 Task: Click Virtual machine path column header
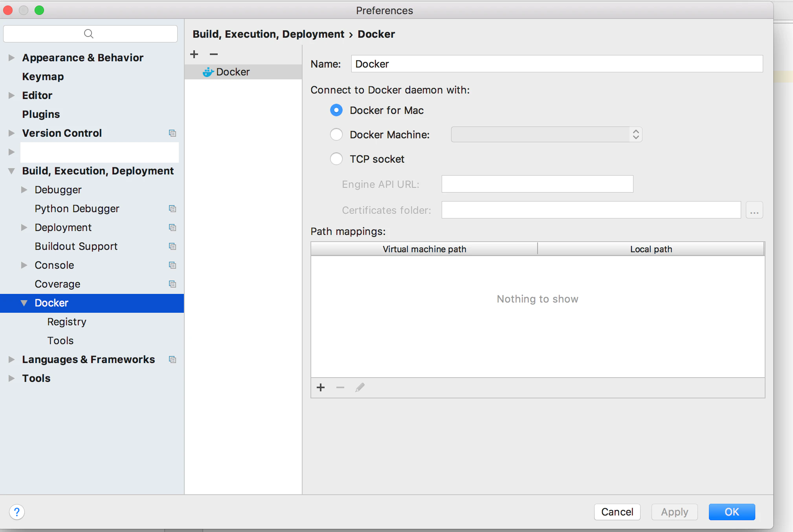424,249
